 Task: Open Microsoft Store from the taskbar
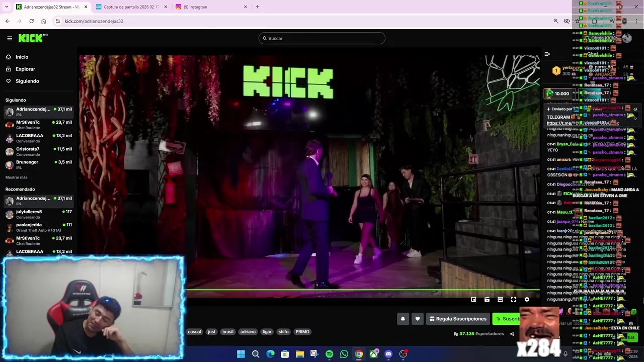pos(285,354)
